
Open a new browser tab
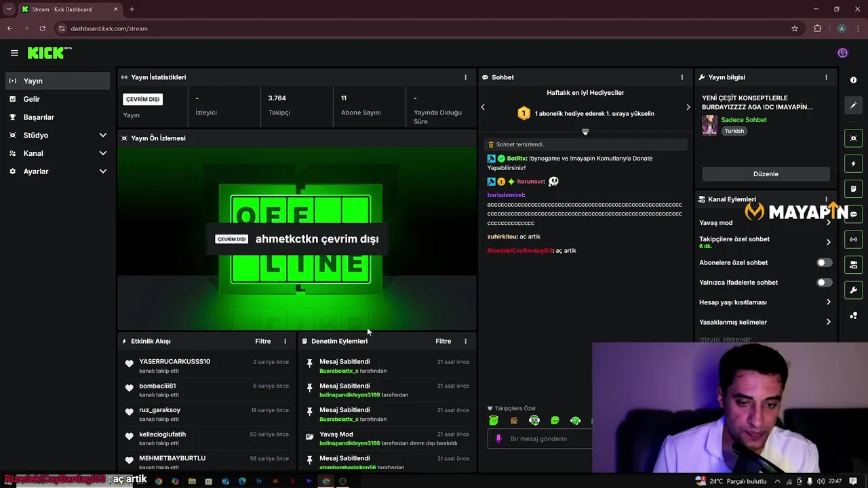click(132, 9)
